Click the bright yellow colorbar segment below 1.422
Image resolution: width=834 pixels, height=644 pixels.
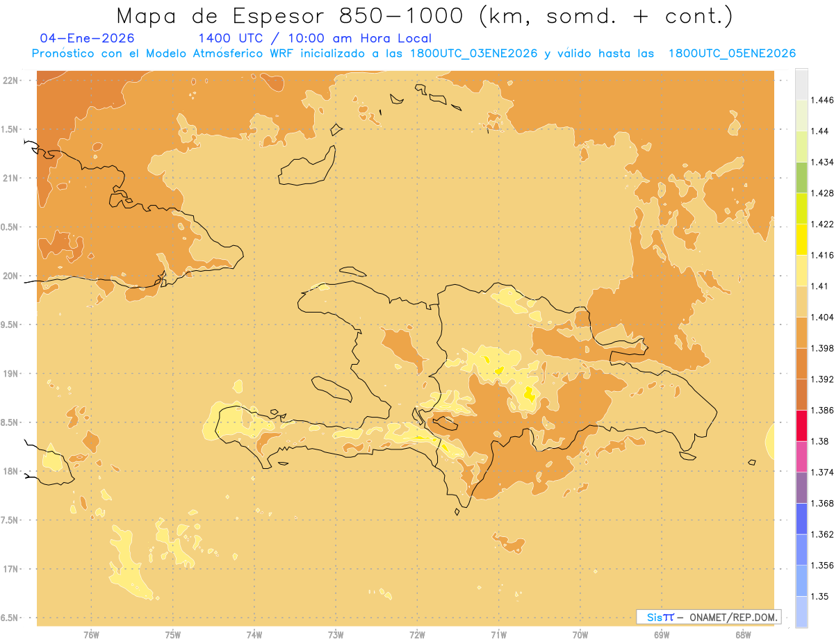(x=801, y=240)
